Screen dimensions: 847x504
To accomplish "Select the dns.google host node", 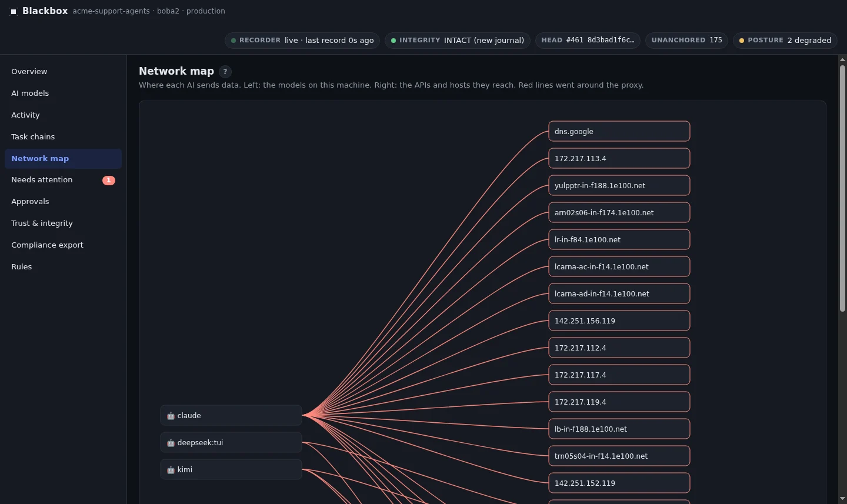I will [x=619, y=132].
